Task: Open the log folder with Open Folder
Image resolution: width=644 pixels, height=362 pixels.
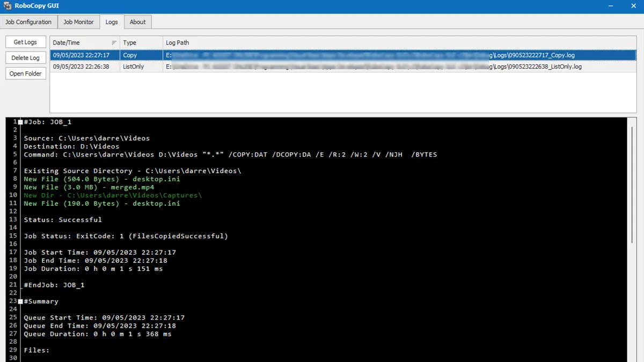Action: [x=26, y=73]
